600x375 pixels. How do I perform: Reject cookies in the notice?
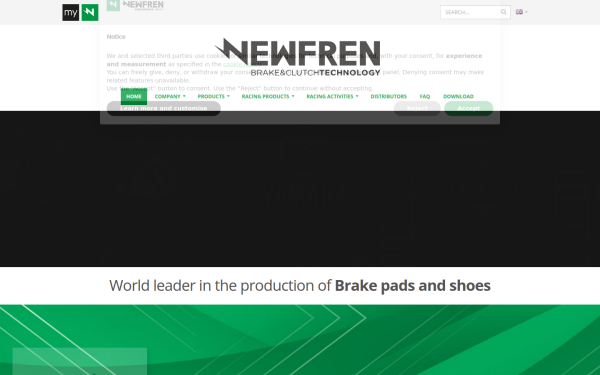(x=417, y=108)
